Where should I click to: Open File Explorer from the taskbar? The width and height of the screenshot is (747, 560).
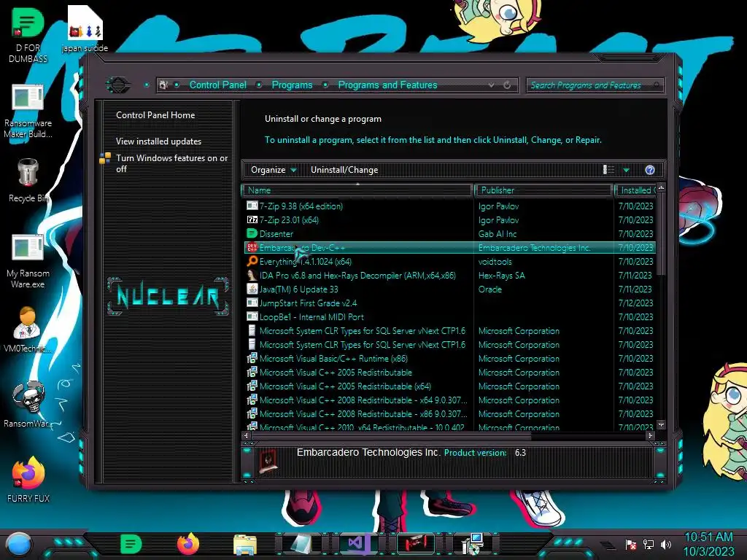[x=245, y=545]
